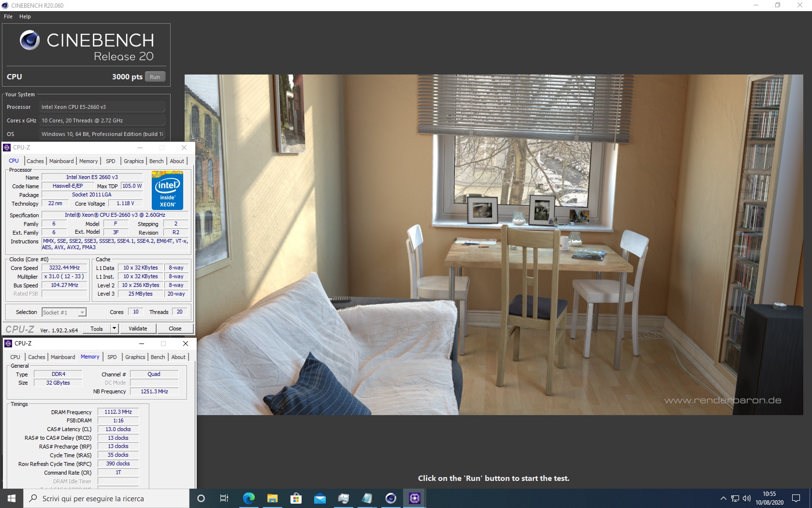Screen dimensions: 812x508
Task: Click Multiplier x 31.0 value
Action: pyautogui.click(x=64, y=276)
